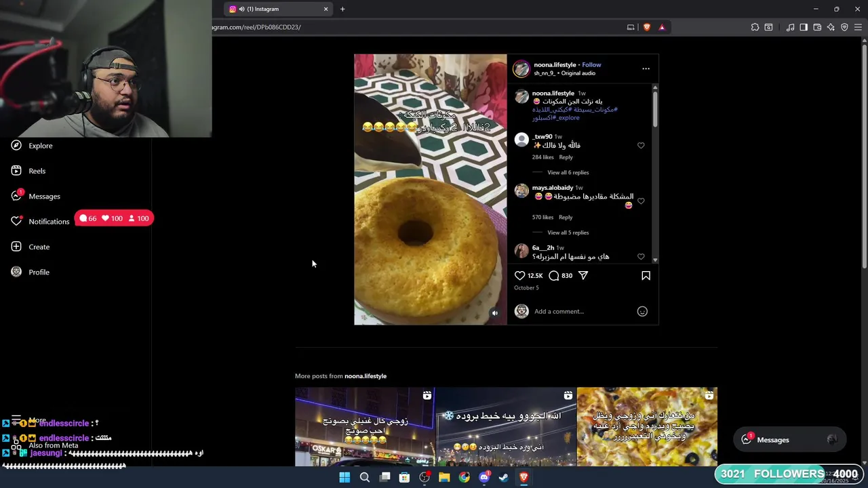Open the 12.5K likes count

click(535, 276)
